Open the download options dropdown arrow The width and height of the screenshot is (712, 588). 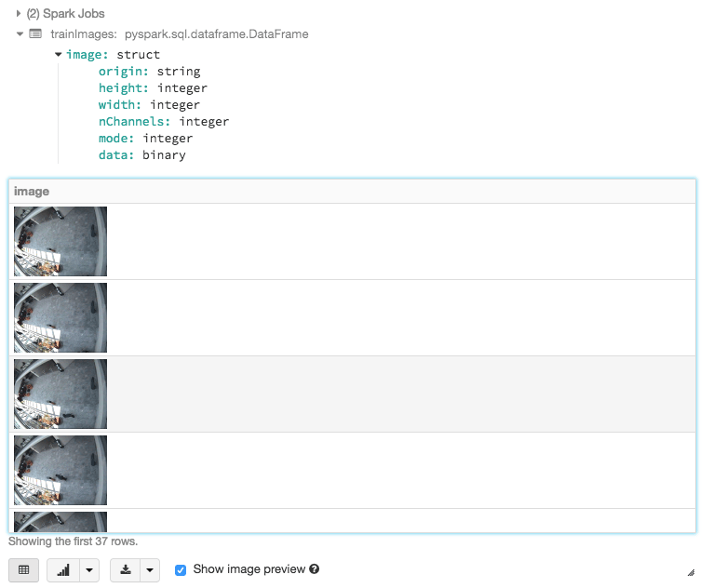[150, 570]
